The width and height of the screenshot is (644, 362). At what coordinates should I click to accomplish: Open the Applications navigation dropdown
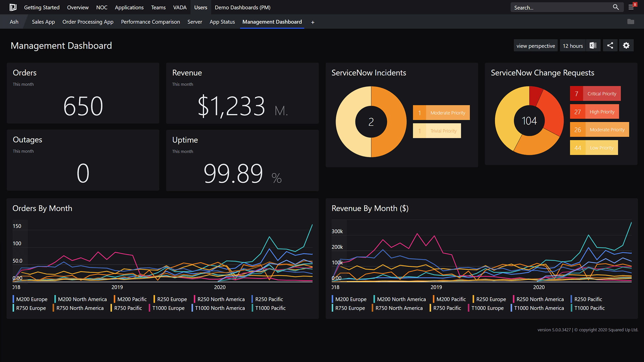[x=129, y=7]
